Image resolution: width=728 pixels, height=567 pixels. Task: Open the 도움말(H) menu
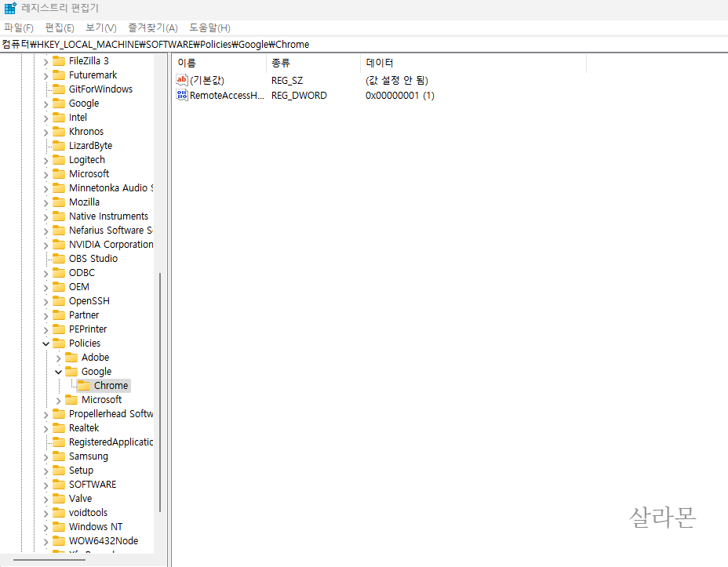click(x=209, y=27)
